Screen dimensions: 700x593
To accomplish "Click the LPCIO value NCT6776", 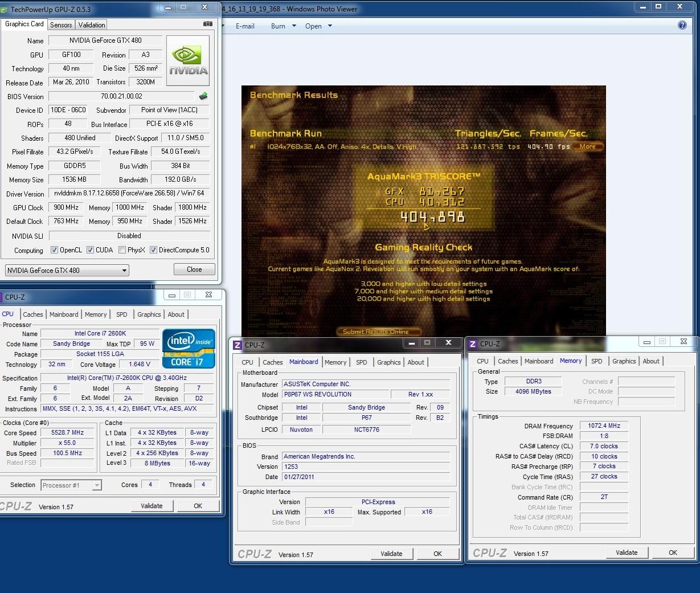I will (x=366, y=430).
